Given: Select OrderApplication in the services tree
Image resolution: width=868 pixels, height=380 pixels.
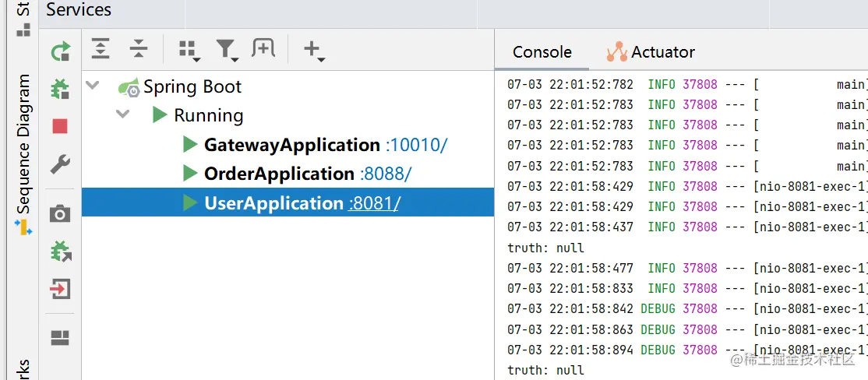Looking at the screenshot, I should [x=279, y=174].
